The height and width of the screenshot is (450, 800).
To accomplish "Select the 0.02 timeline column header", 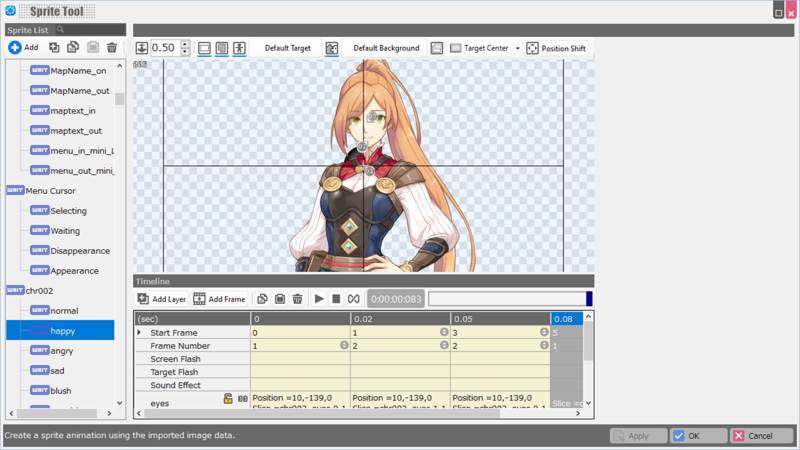I will pos(401,319).
